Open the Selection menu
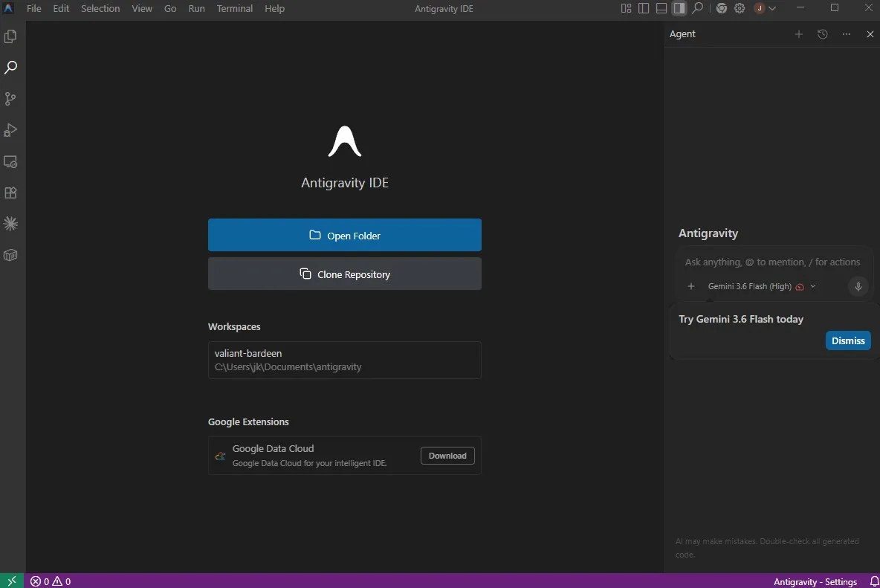Screen dimensions: 880x588 pyautogui.click(x=100, y=8)
